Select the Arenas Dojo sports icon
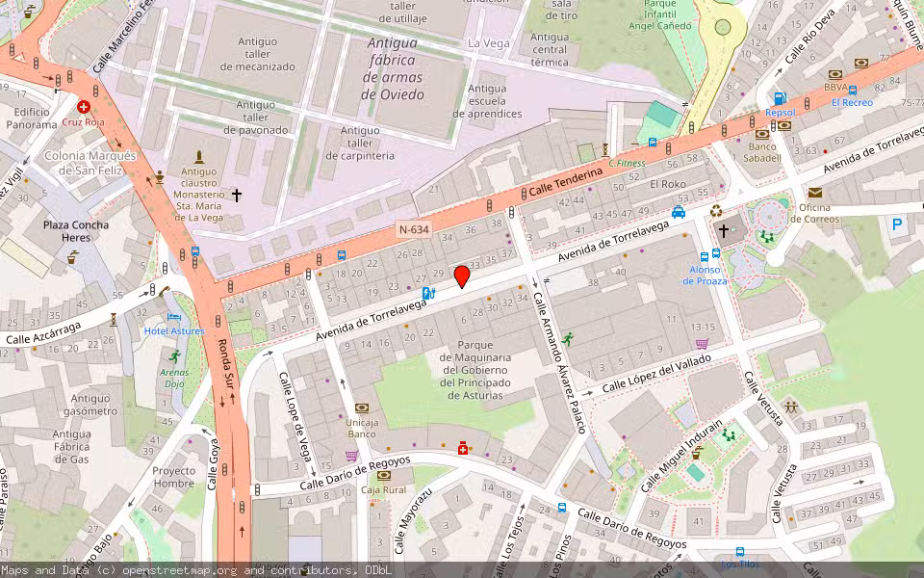This screenshot has height=578, width=924. (x=174, y=356)
